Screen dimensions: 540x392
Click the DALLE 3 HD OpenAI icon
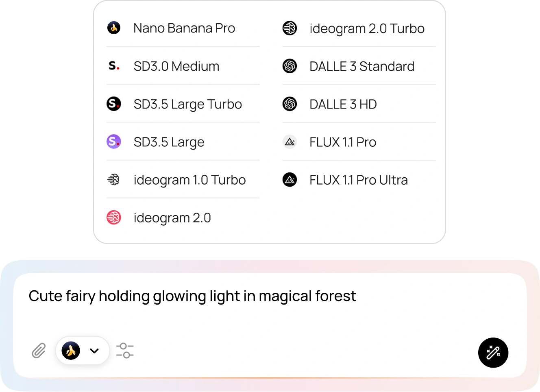pos(290,104)
